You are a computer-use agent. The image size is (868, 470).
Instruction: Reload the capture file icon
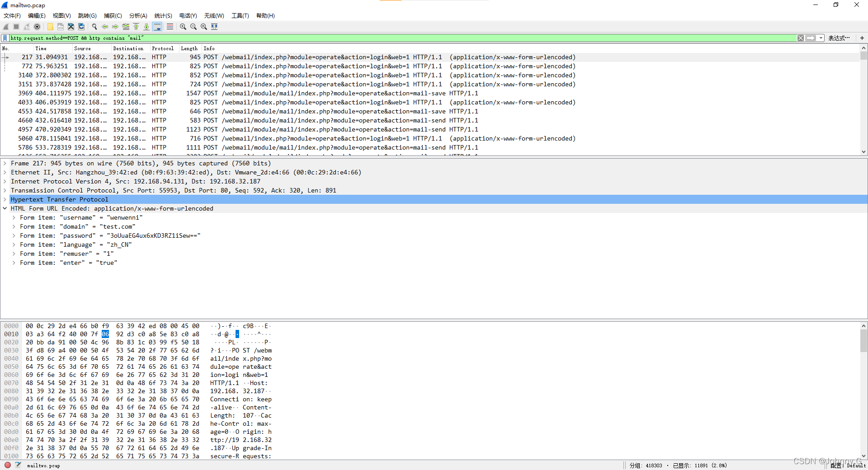(81, 27)
